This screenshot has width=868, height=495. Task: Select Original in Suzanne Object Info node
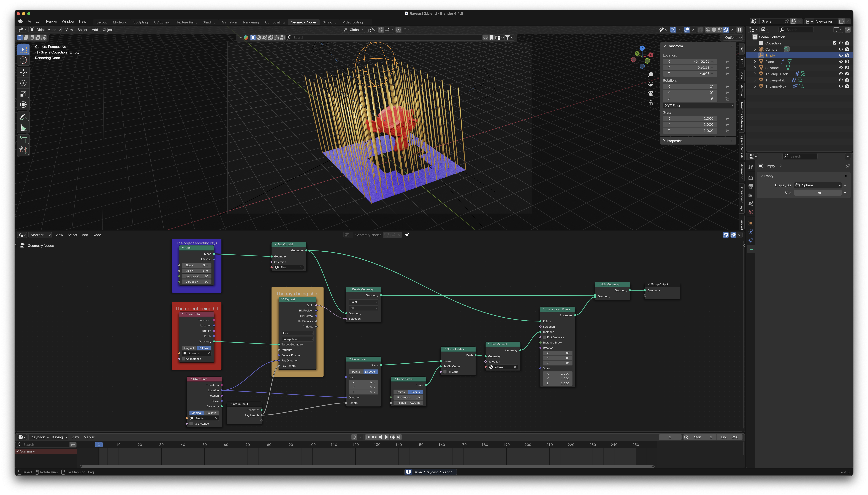189,348
